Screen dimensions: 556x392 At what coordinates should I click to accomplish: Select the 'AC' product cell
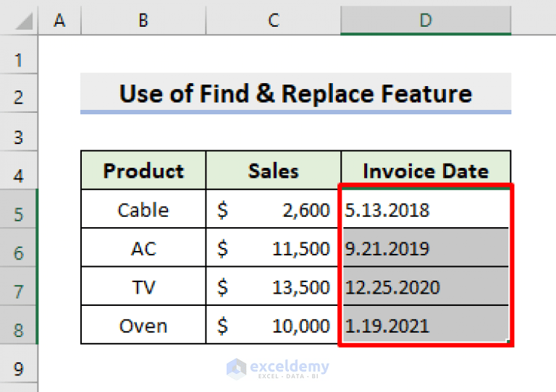pos(143,247)
